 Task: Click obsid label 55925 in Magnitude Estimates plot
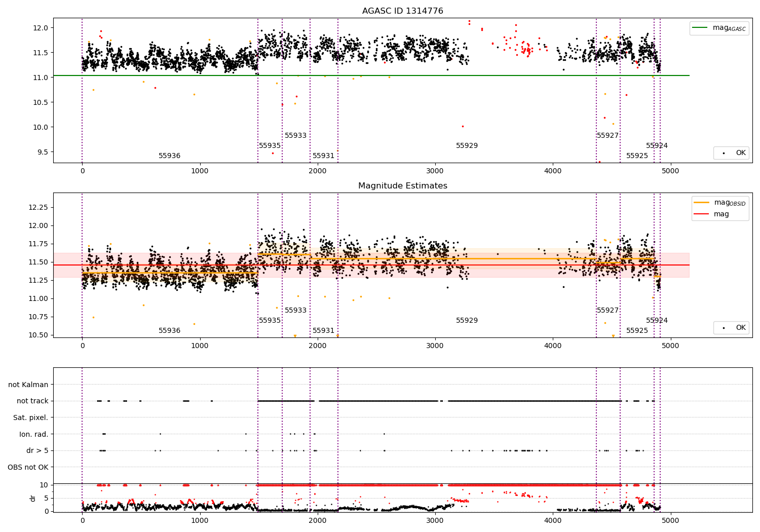click(x=637, y=330)
